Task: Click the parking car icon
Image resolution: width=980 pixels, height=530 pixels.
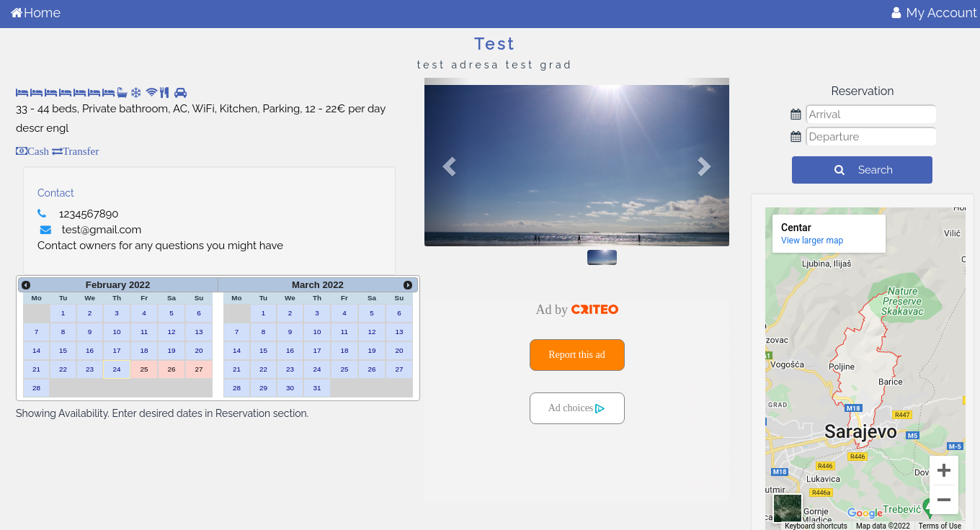Action: tap(180, 93)
